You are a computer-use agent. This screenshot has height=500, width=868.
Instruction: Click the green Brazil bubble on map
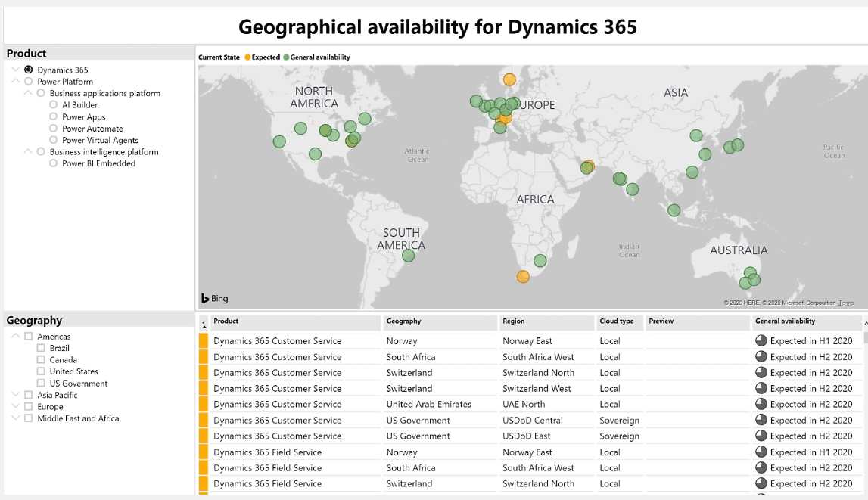coord(408,256)
